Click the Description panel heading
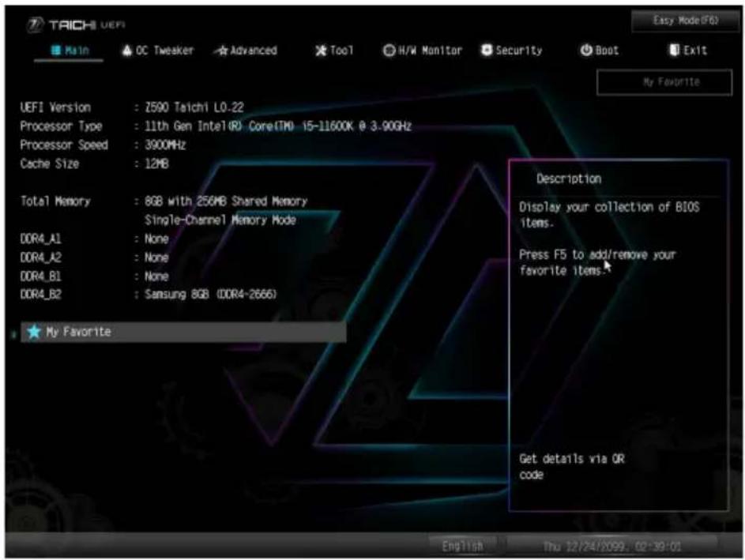 coord(569,179)
